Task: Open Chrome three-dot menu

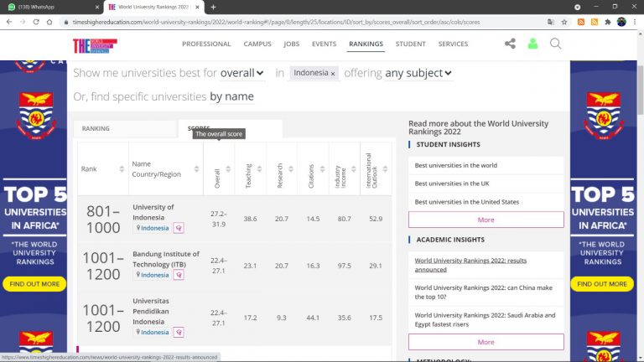Action: (635, 22)
